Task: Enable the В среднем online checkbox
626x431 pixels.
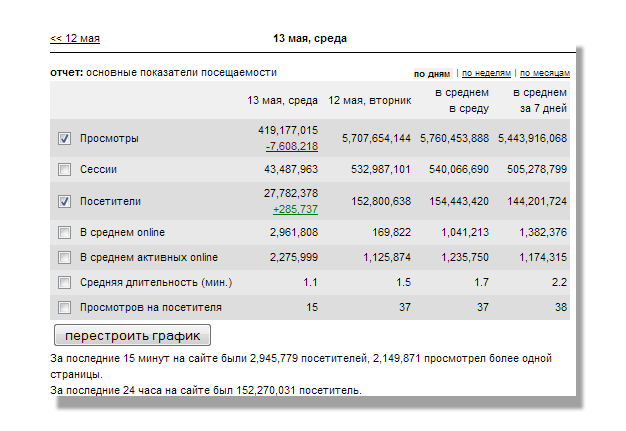Action: (64, 233)
